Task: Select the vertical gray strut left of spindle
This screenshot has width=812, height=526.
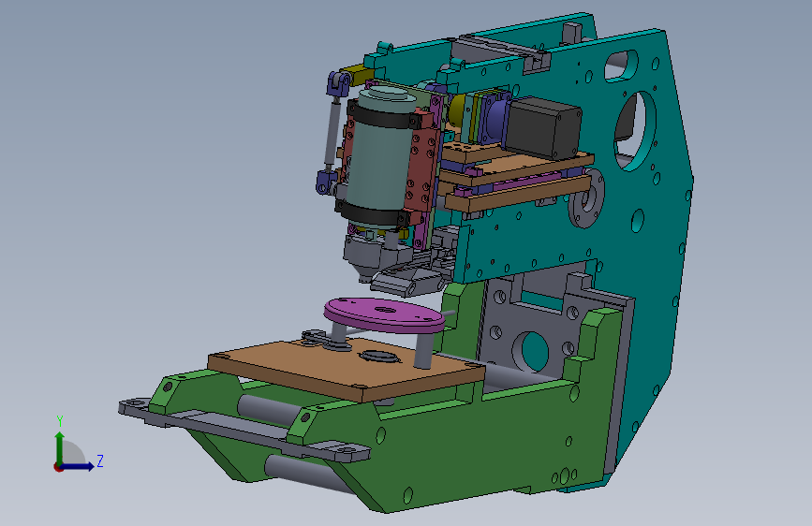Action: point(331,135)
